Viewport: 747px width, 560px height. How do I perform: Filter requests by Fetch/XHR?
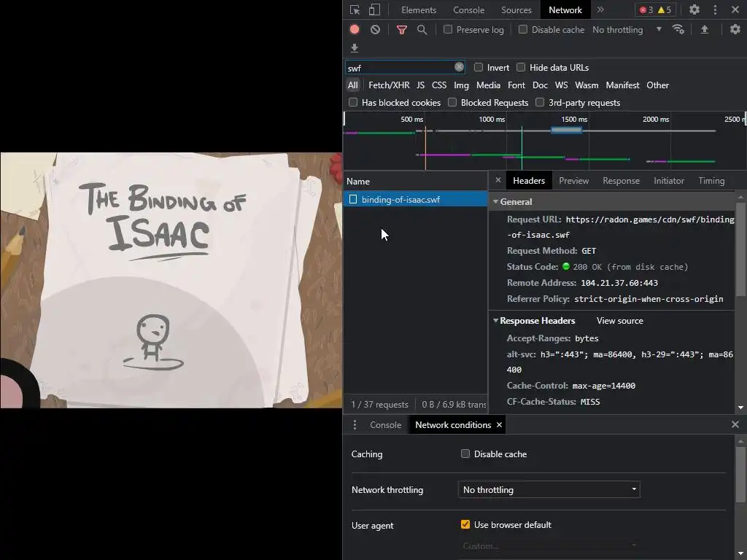pos(389,85)
